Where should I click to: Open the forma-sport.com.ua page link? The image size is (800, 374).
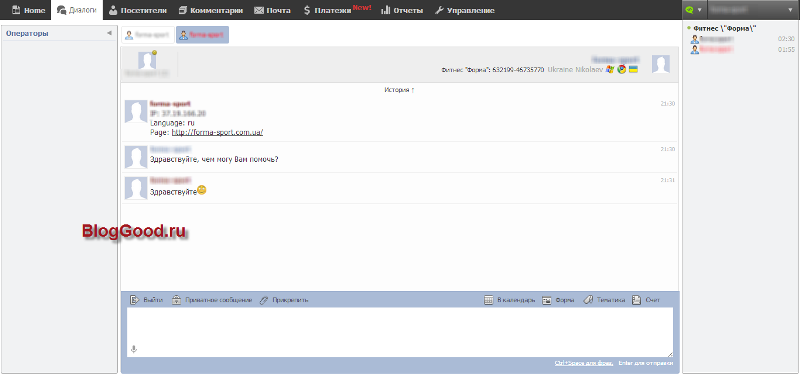tap(217, 132)
